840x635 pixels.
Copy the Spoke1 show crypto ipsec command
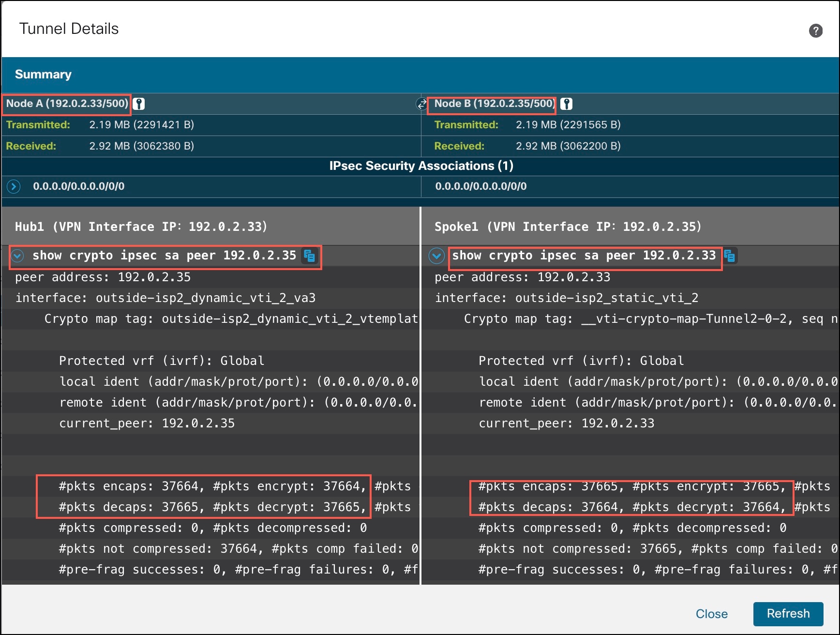coord(730,257)
